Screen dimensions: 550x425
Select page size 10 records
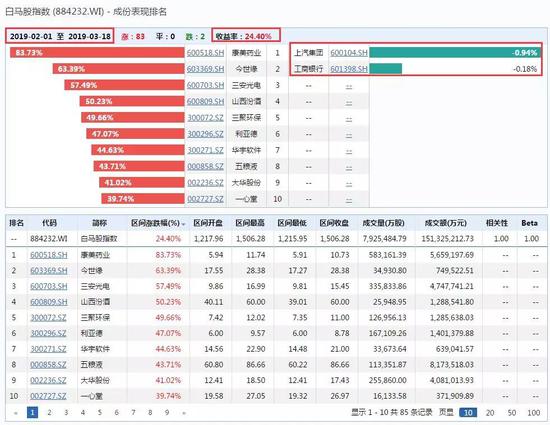pos(468,413)
